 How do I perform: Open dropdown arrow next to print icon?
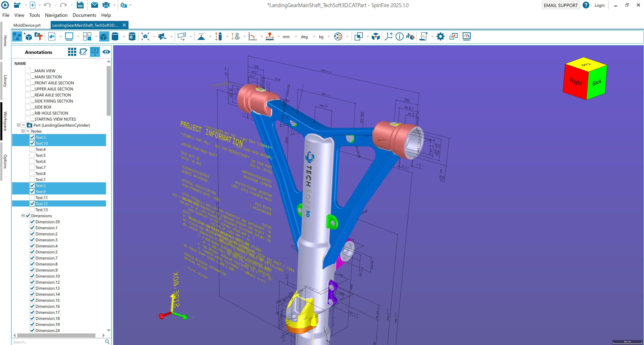pos(114,5)
